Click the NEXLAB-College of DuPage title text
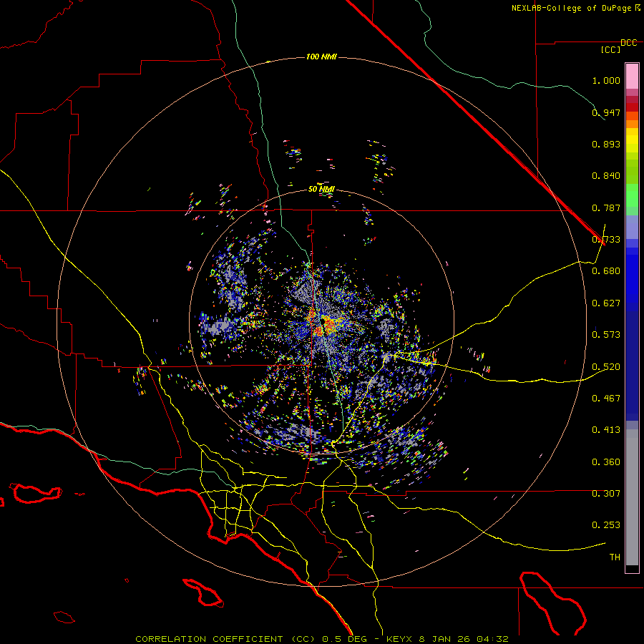 click(576, 8)
